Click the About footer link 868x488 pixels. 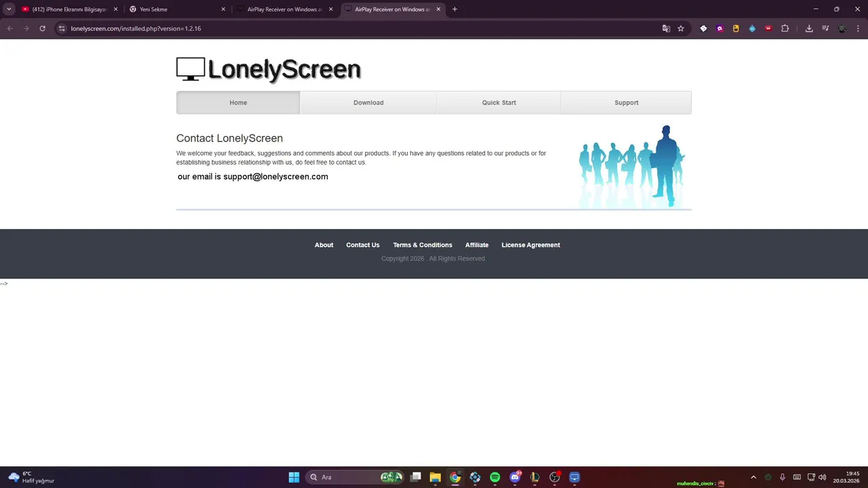[323, 245]
